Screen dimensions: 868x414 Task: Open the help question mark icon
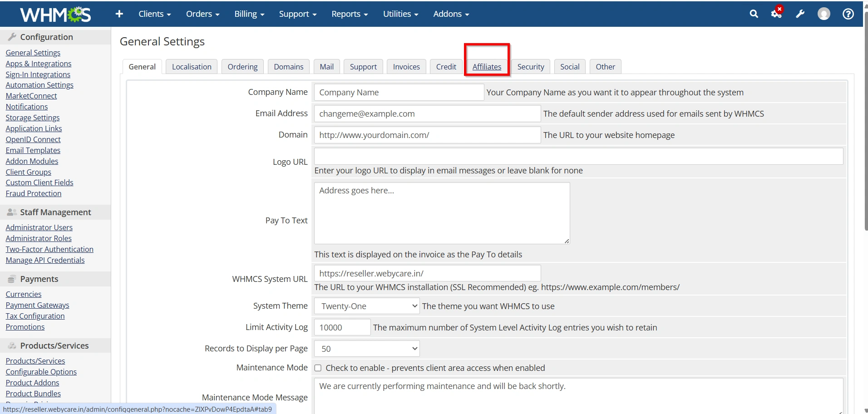pyautogui.click(x=848, y=14)
